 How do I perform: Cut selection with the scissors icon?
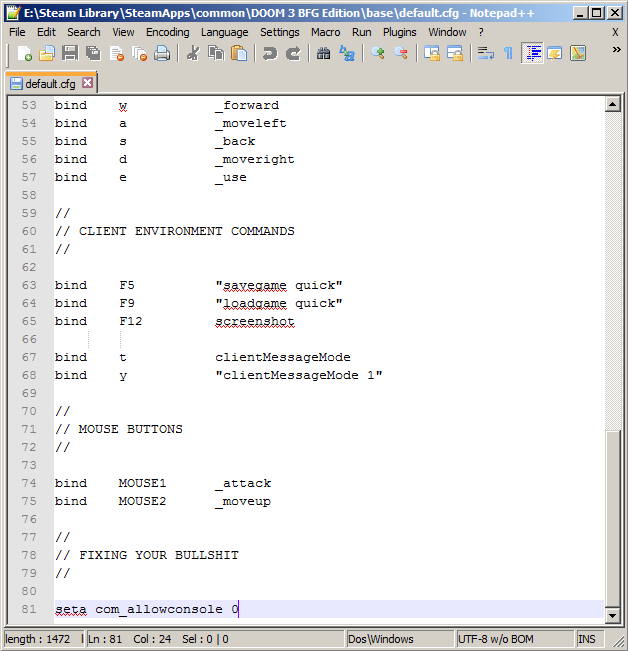coord(193,54)
